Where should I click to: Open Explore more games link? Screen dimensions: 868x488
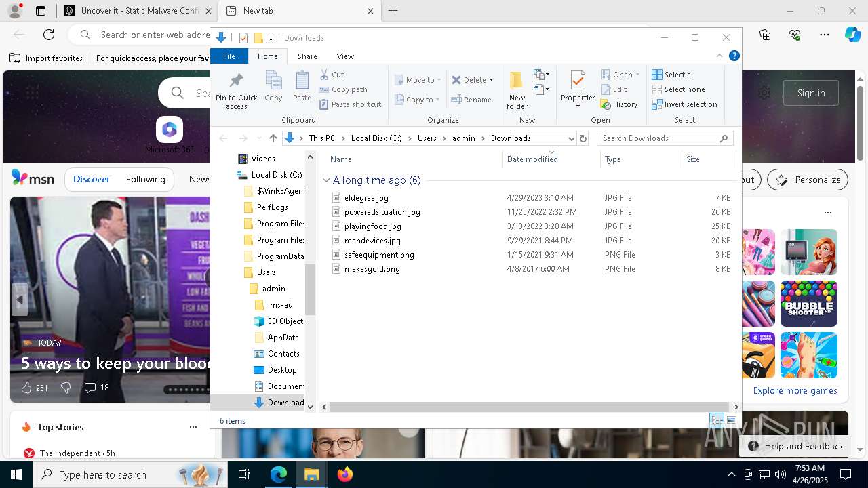point(795,391)
